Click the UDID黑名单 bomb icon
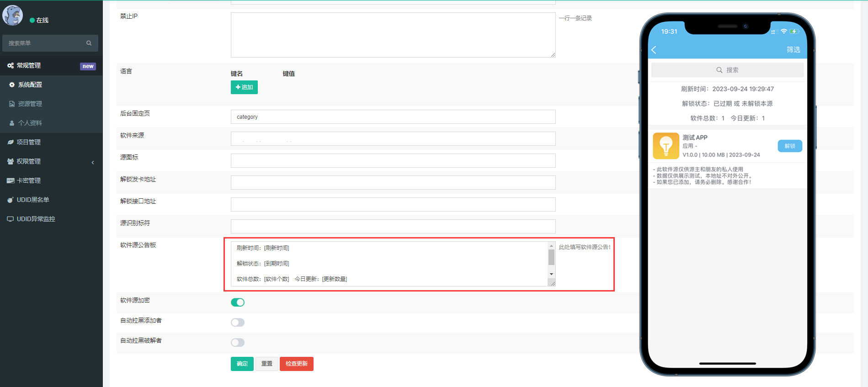 pyautogui.click(x=11, y=200)
